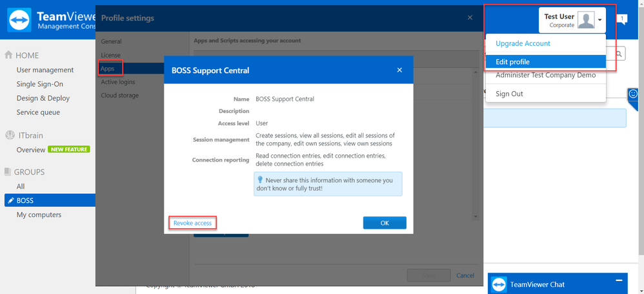Close the Profile settings window
Viewport: 644px width, 294px height.
point(470,17)
